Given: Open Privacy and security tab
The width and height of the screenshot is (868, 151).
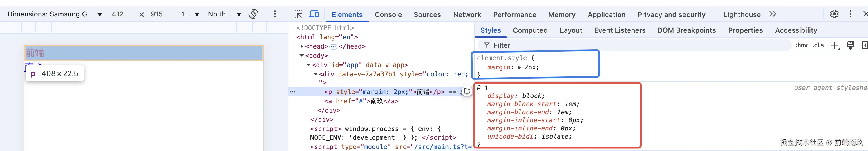Looking at the screenshot, I should coord(671,14).
